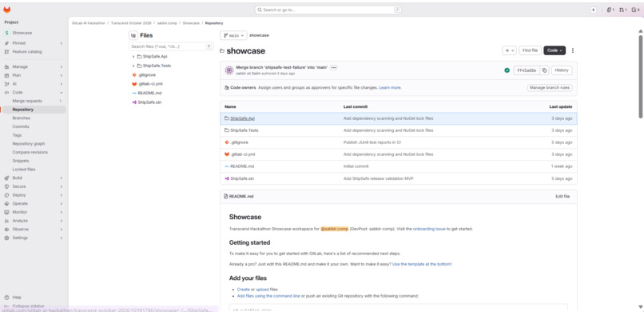The width and height of the screenshot is (644, 312).
Task: Click the slash shortcut badge in search bar
Action: point(397,10)
